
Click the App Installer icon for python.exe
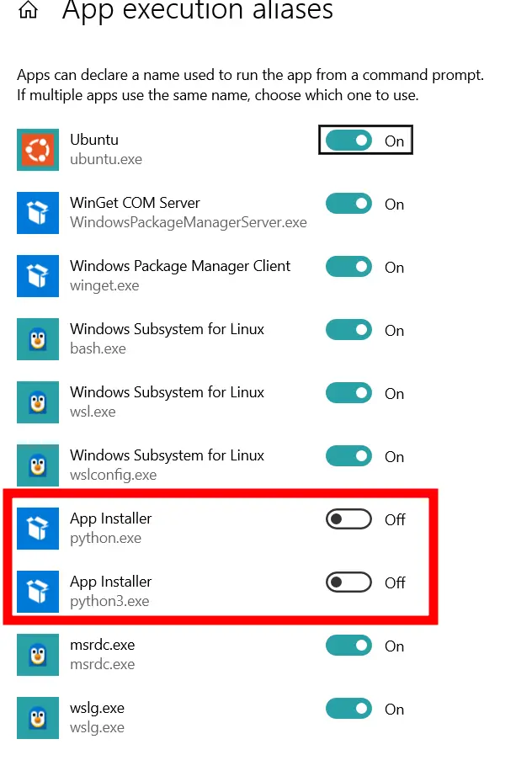(38, 529)
